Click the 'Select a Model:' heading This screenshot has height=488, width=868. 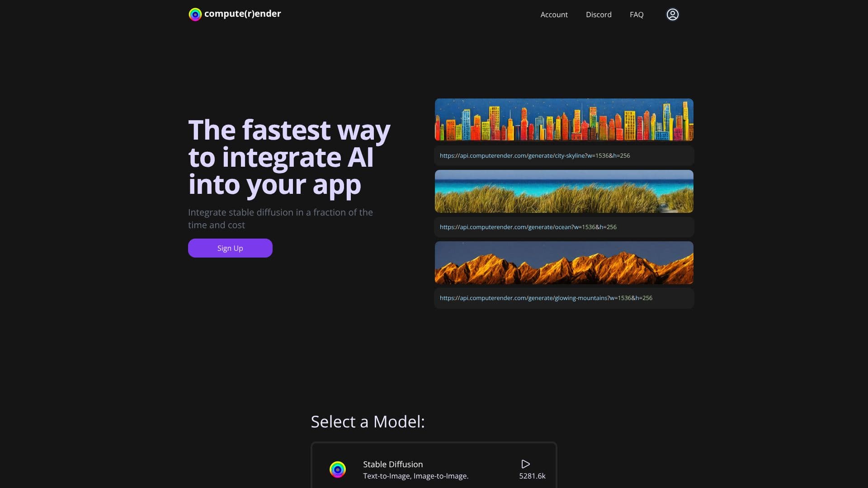(x=368, y=422)
